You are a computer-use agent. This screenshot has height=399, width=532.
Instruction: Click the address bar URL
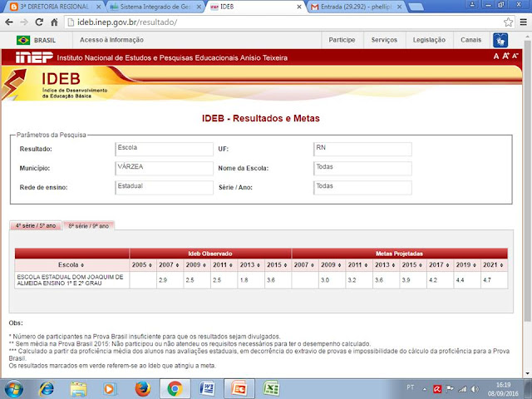point(127,22)
